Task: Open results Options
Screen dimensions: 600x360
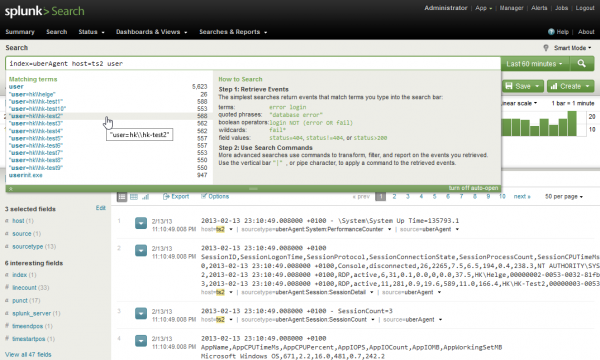Action: pos(215,196)
